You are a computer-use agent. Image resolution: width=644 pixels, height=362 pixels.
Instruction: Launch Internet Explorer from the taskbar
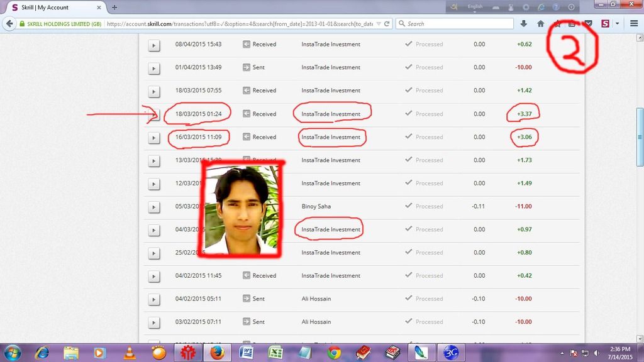click(42, 353)
